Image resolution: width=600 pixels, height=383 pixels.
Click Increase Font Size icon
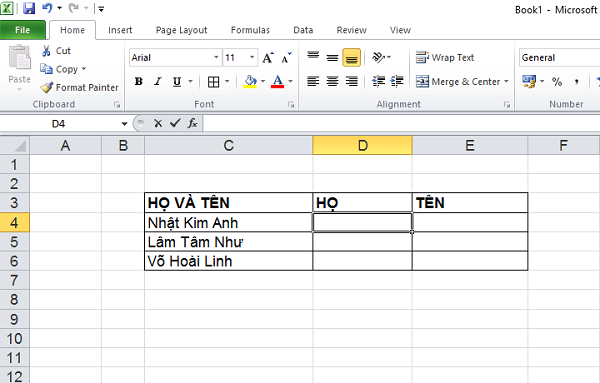point(268,58)
